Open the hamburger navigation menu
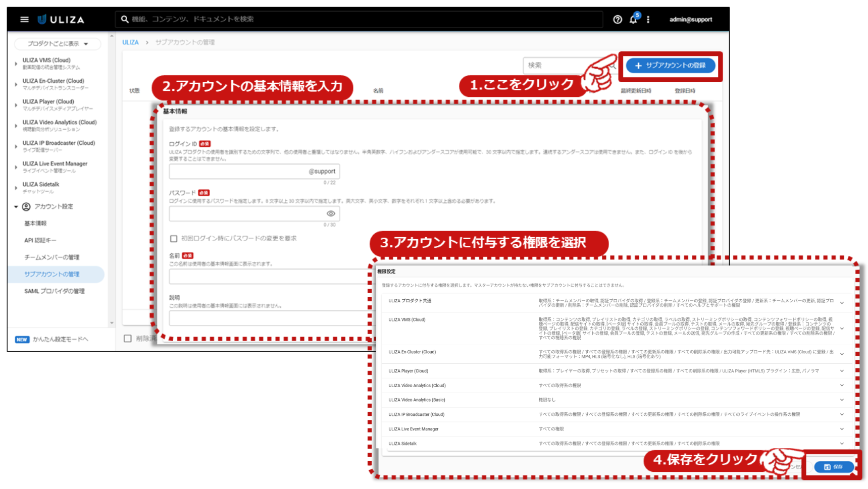Viewport: 868px width, 489px height. click(24, 20)
